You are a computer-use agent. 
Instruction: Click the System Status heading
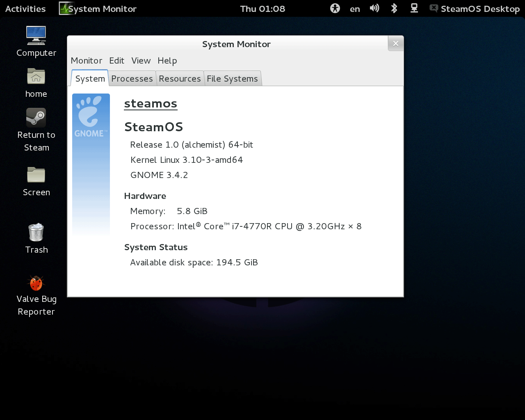pyautogui.click(x=156, y=247)
